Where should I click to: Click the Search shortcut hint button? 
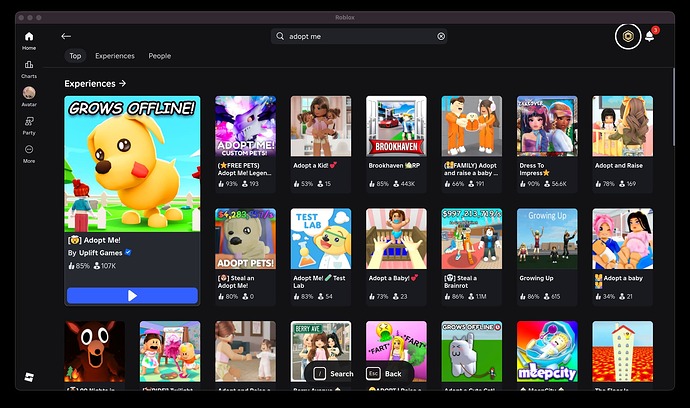[x=333, y=374]
